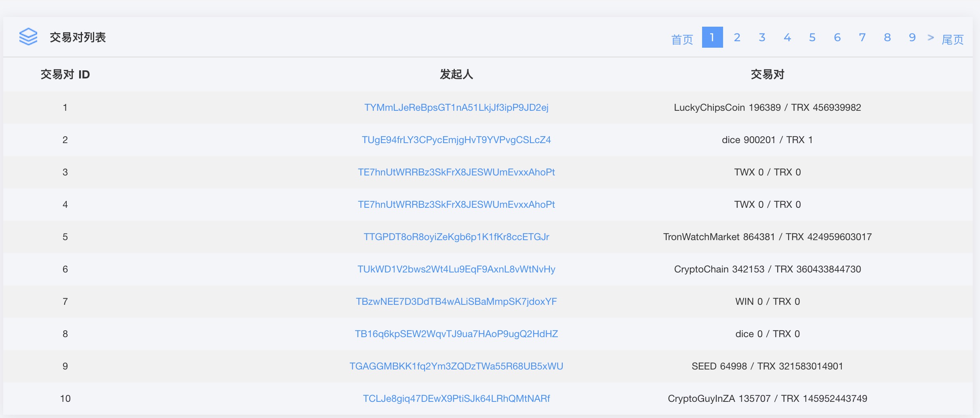Open TE7hnUtWRRBz3SkFrX8JESWUmEvxxAhoPt address in row 3
This screenshot has width=980, height=418.
point(456,172)
